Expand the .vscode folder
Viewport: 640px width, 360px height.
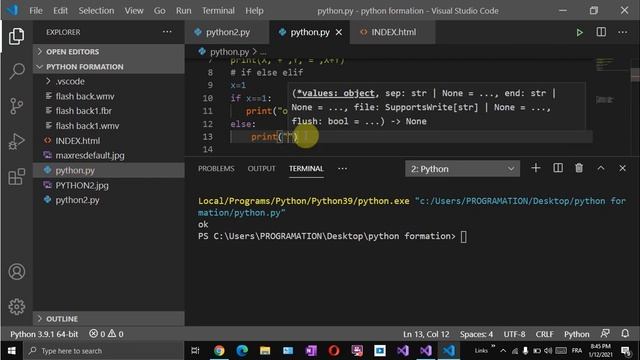pos(109,81)
